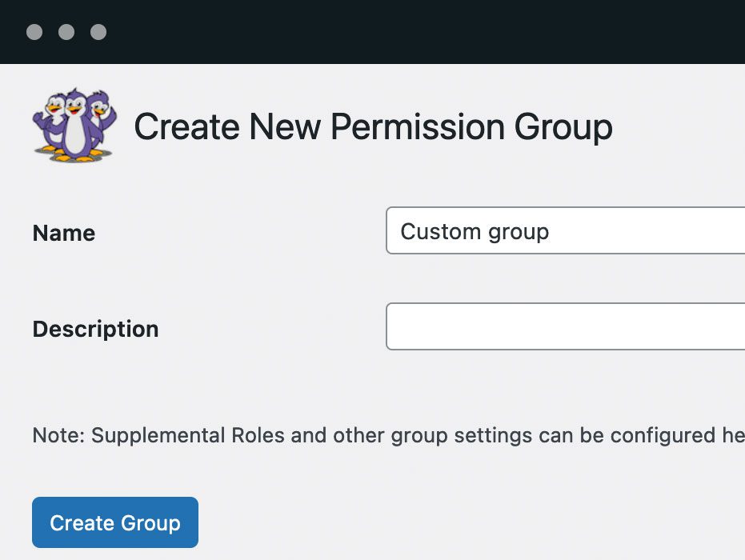This screenshot has height=560, width=745.
Task: Click the word "Note:" in the hint line
Action: [x=58, y=435]
